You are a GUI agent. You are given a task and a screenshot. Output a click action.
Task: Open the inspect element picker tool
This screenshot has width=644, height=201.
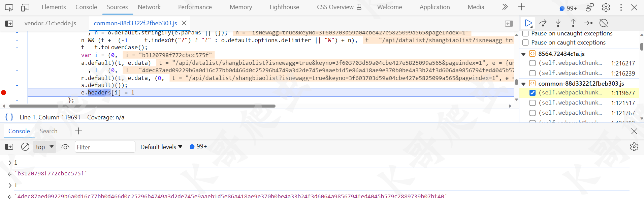point(9,7)
